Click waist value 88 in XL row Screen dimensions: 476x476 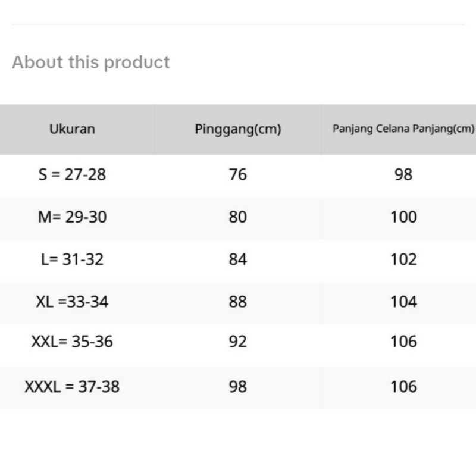coord(237,302)
